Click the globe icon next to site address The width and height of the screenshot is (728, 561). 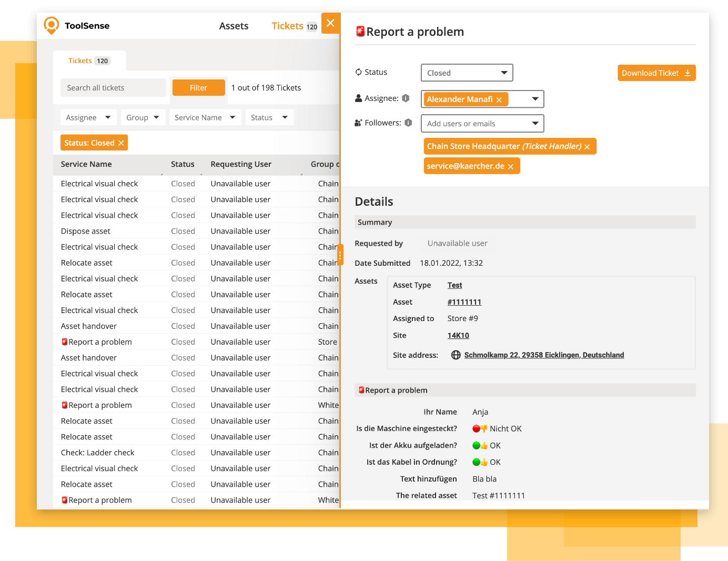click(x=456, y=355)
